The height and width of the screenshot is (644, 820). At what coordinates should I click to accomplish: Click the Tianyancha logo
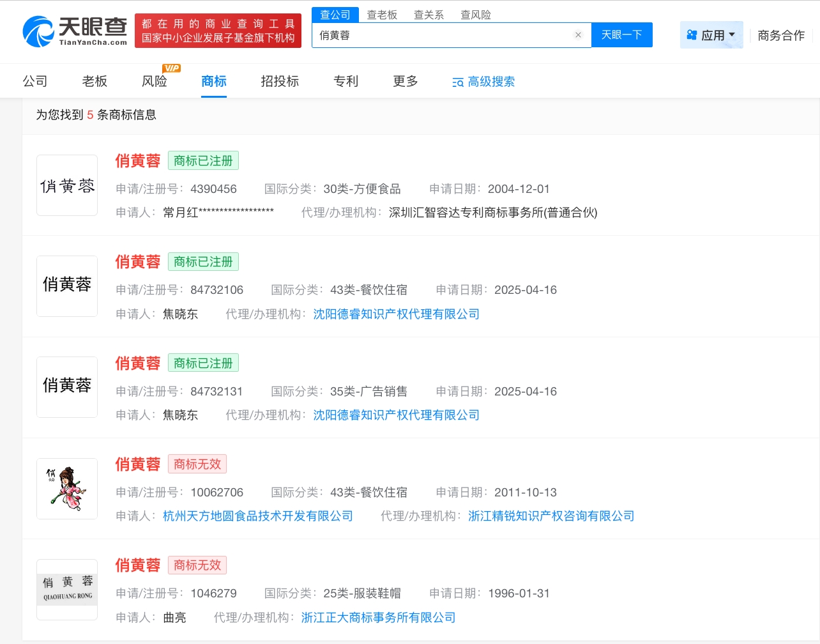coord(75,31)
